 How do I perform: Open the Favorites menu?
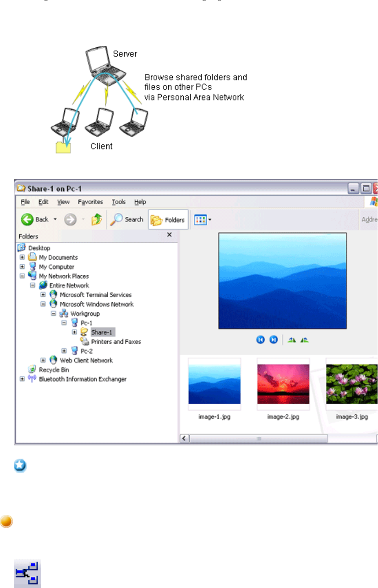coord(90,202)
